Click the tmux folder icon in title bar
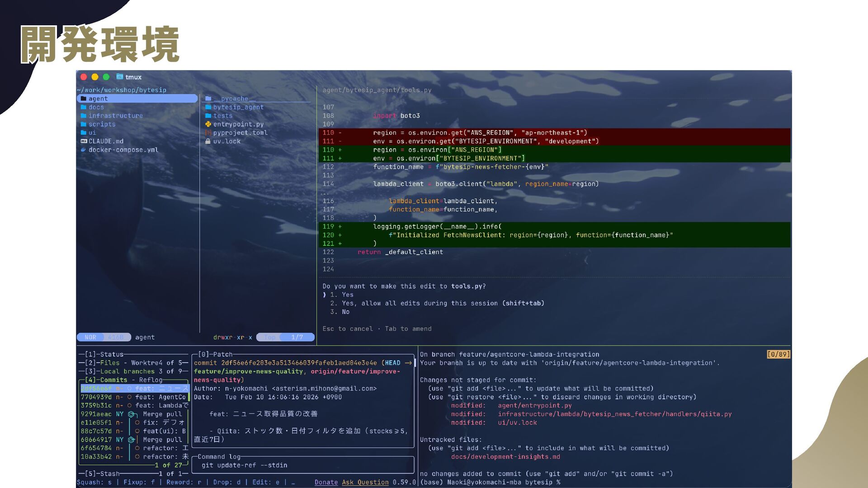The height and width of the screenshot is (488, 868). 119,77
